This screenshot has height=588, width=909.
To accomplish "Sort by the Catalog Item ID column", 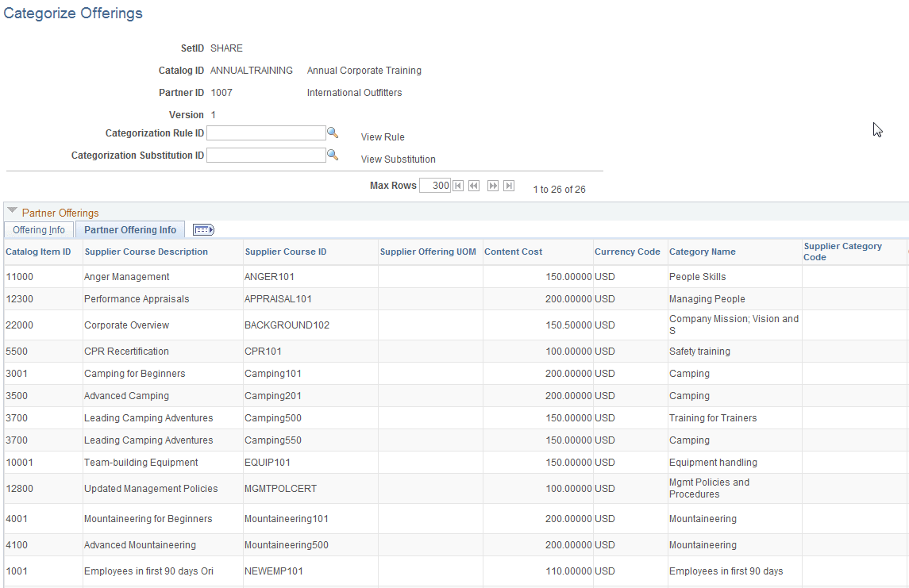I will 38,252.
